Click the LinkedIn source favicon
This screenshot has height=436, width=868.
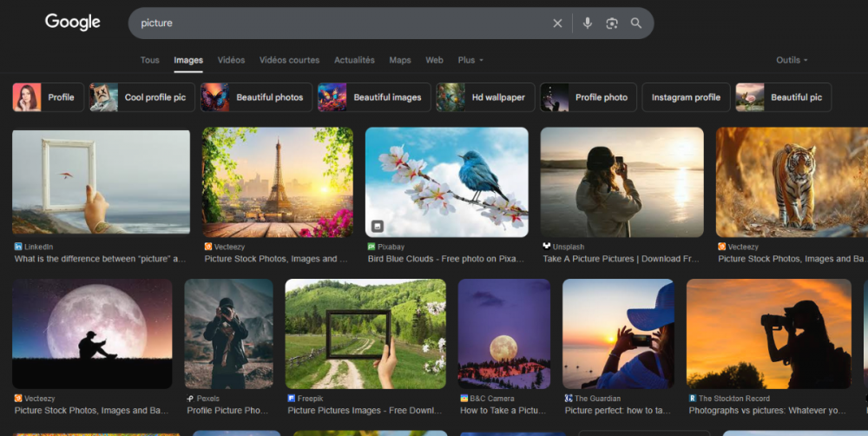[18, 247]
